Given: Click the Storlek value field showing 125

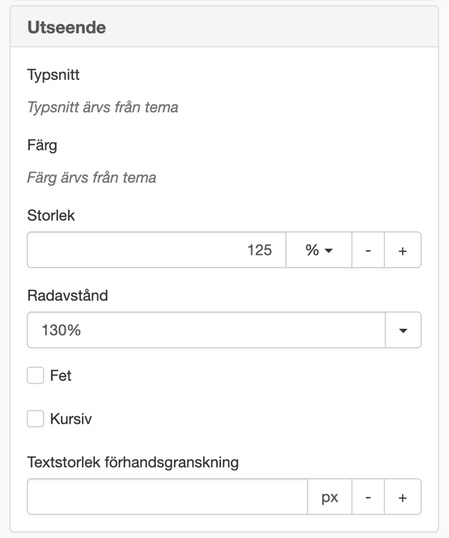Looking at the screenshot, I should pos(156,250).
